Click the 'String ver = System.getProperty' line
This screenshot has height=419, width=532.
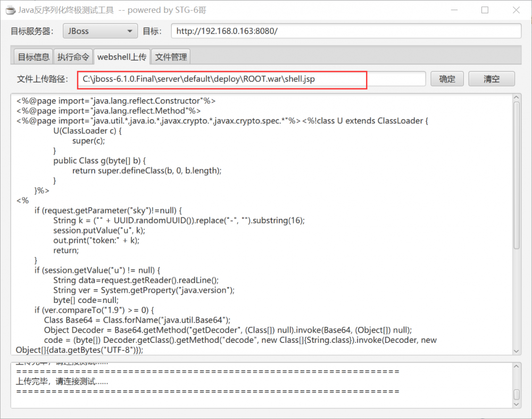click(144, 290)
